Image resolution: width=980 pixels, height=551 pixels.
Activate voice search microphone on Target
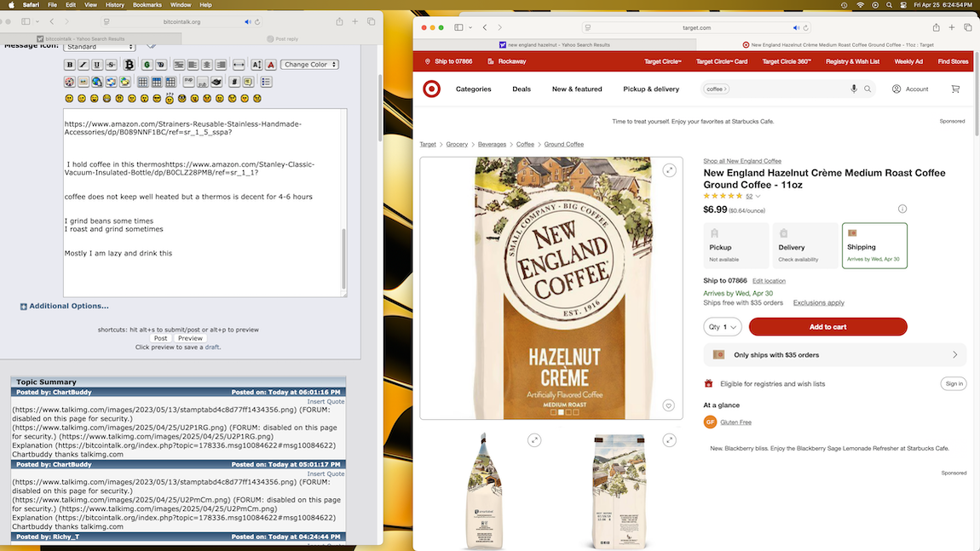click(854, 89)
